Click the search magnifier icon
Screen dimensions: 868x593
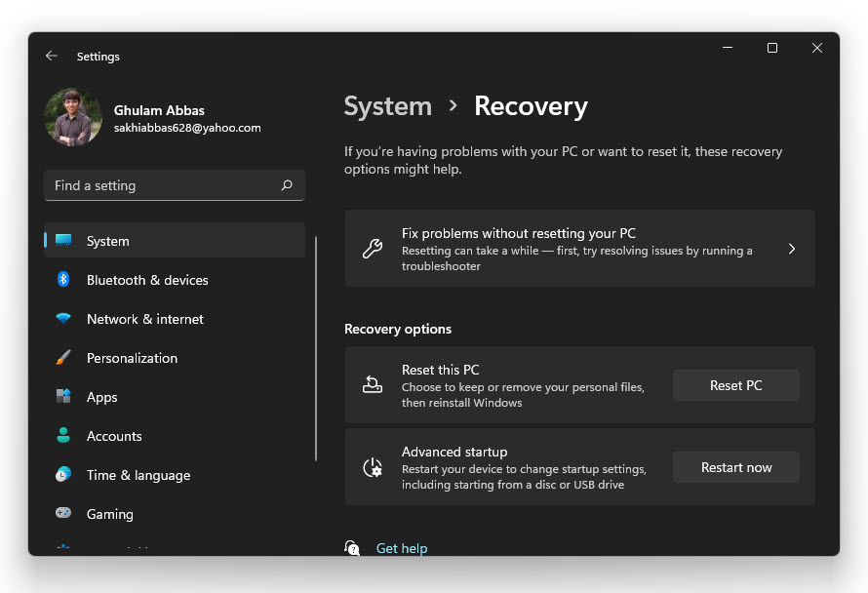coord(287,185)
